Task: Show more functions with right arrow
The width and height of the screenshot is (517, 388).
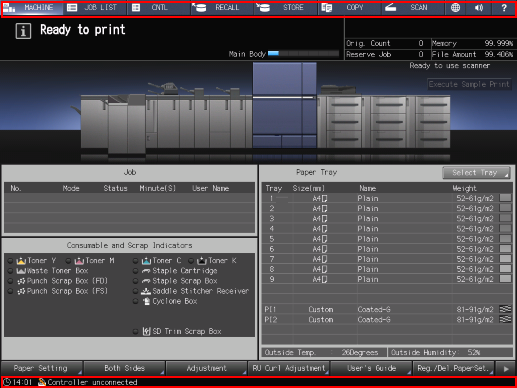Action: [506, 369]
